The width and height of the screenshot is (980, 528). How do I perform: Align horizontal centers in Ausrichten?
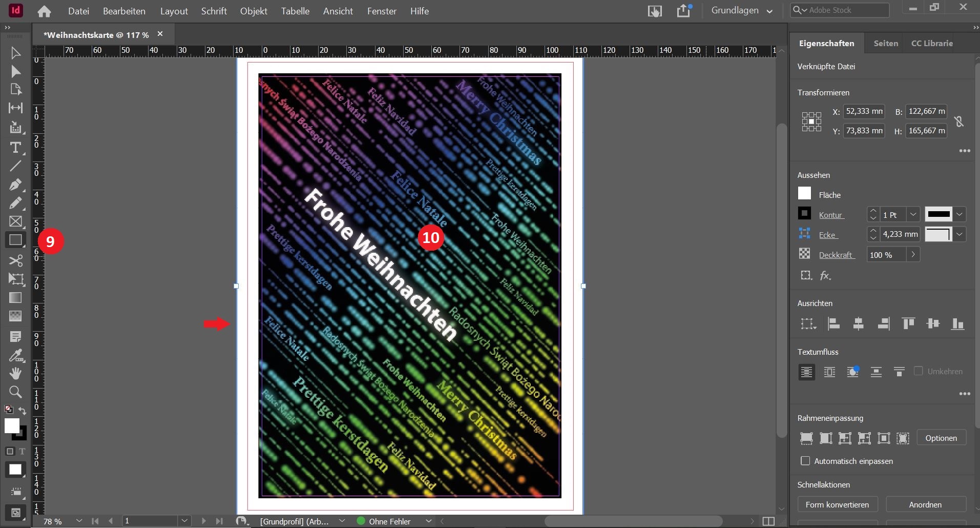(858, 323)
